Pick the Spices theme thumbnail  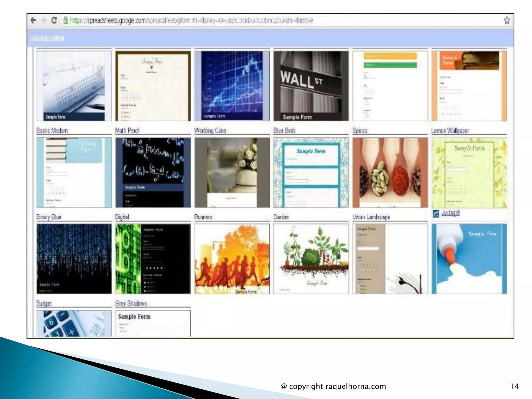tap(390, 172)
